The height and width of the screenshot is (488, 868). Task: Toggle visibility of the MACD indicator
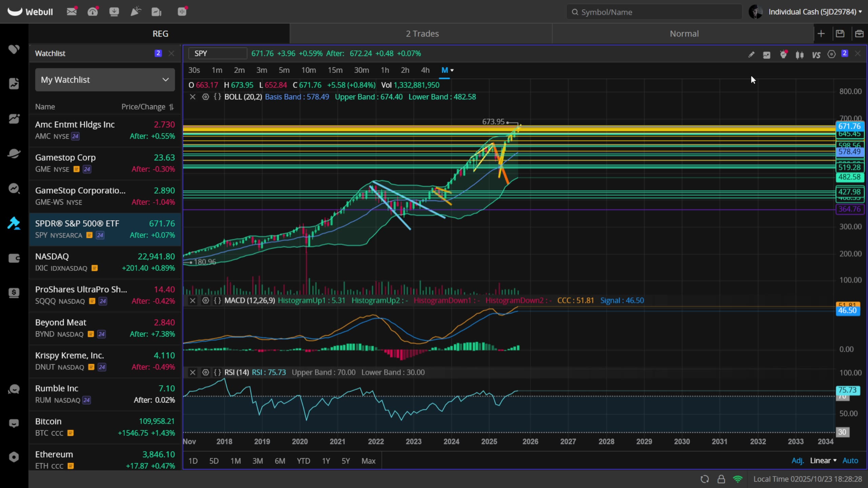coord(205,301)
